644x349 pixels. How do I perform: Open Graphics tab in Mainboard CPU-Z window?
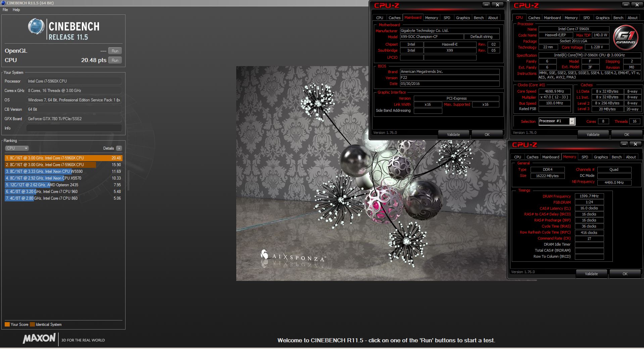click(463, 18)
